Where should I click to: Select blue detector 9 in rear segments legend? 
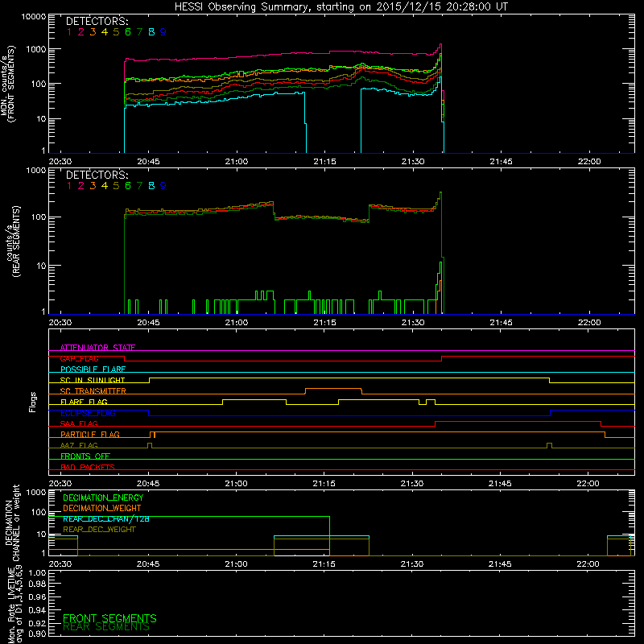163,186
